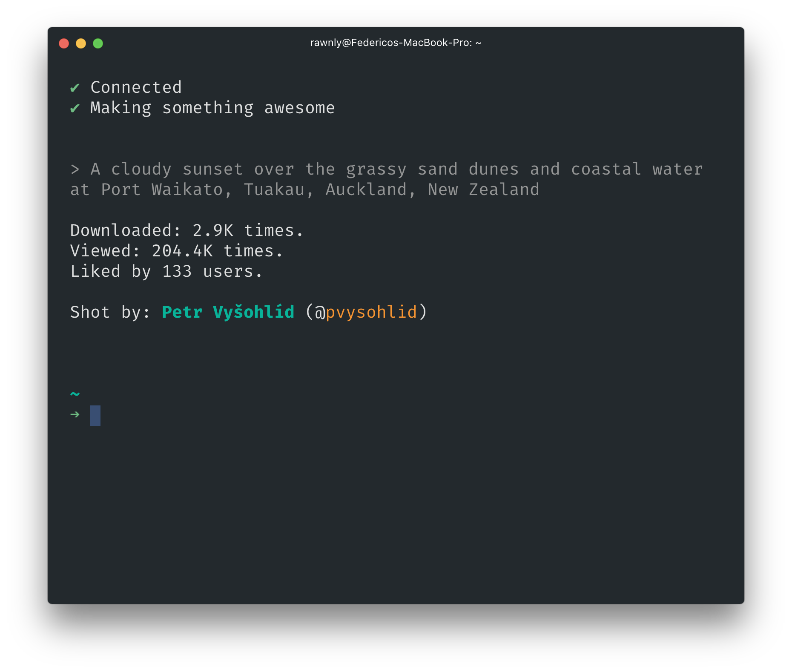
Task: Click the Petr Vyšohlíd author name
Action: coord(227,312)
